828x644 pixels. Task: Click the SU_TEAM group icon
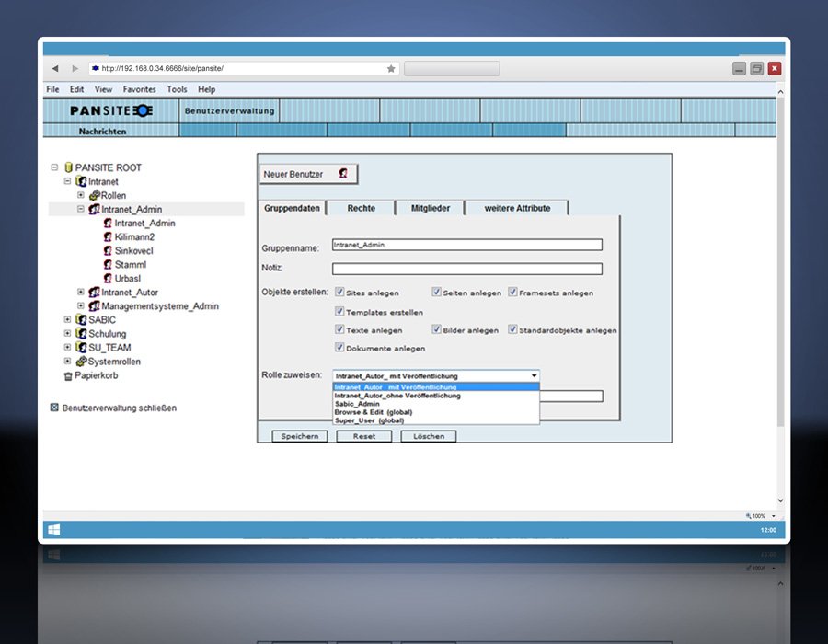click(81, 347)
